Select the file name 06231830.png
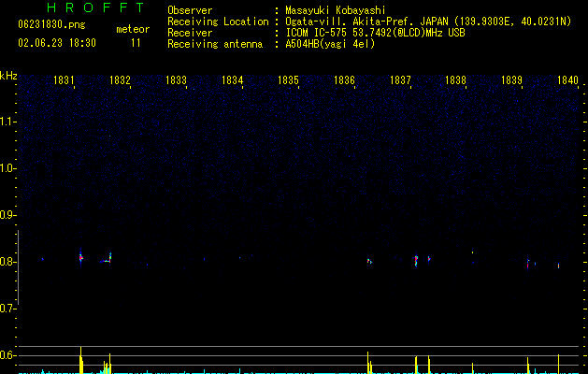The image size is (588, 374). point(51,25)
